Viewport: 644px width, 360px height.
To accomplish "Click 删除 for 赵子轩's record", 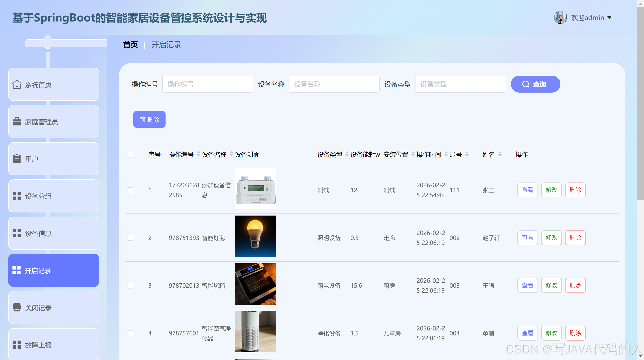I will 575,238.
